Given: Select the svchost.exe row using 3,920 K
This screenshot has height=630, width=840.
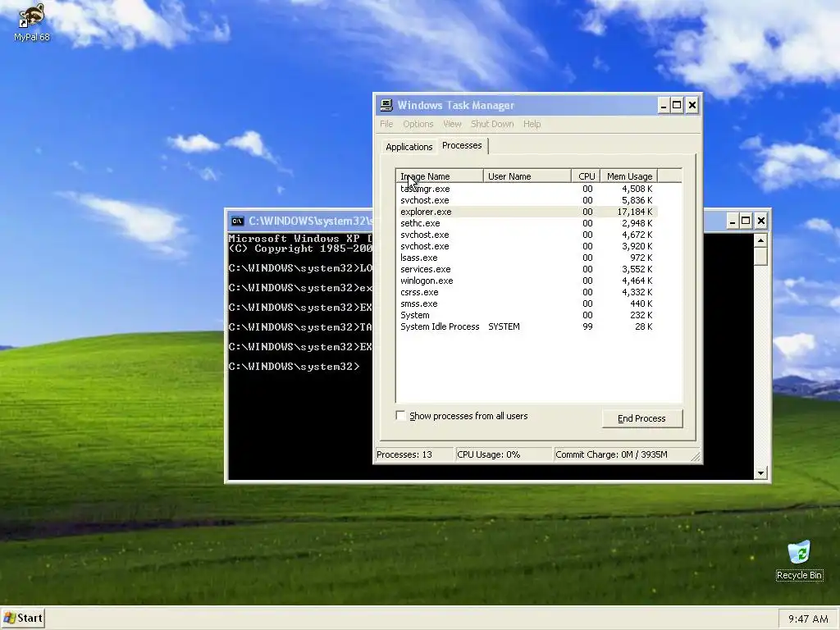Looking at the screenshot, I should pyautogui.click(x=527, y=246).
